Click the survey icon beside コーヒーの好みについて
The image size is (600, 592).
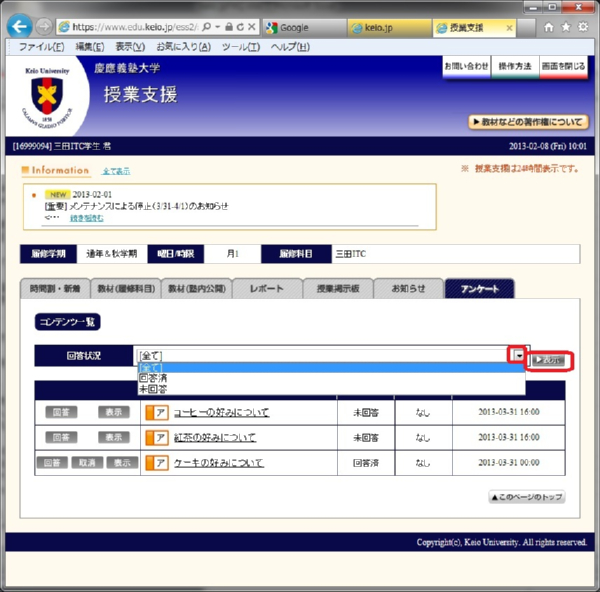tap(156, 412)
